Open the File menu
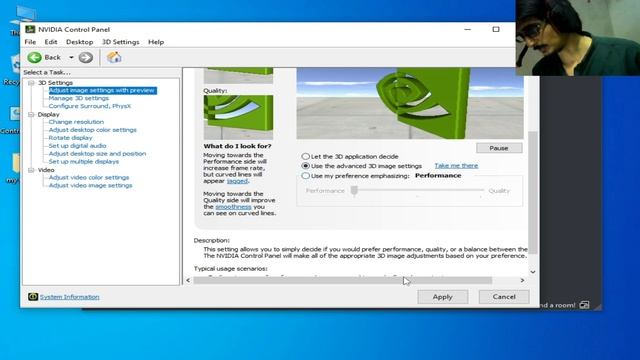 point(30,42)
